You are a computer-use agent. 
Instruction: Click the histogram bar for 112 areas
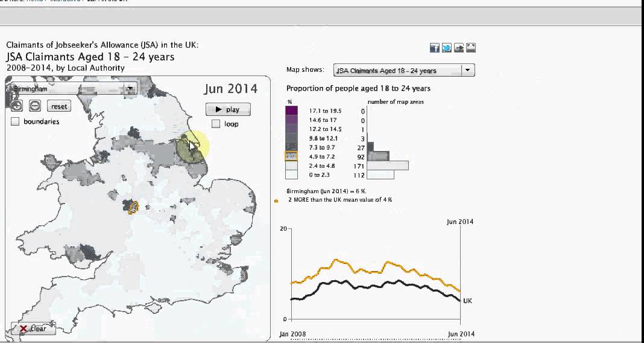coord(380,175)
